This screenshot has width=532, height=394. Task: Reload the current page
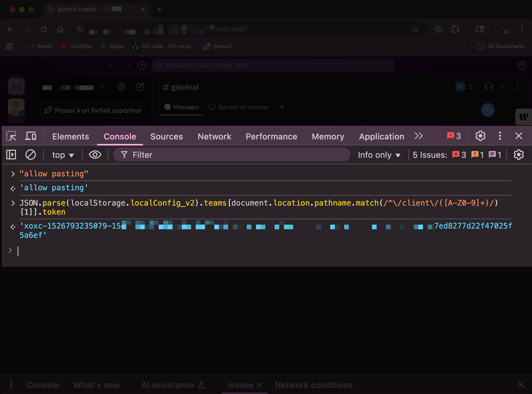44,29
